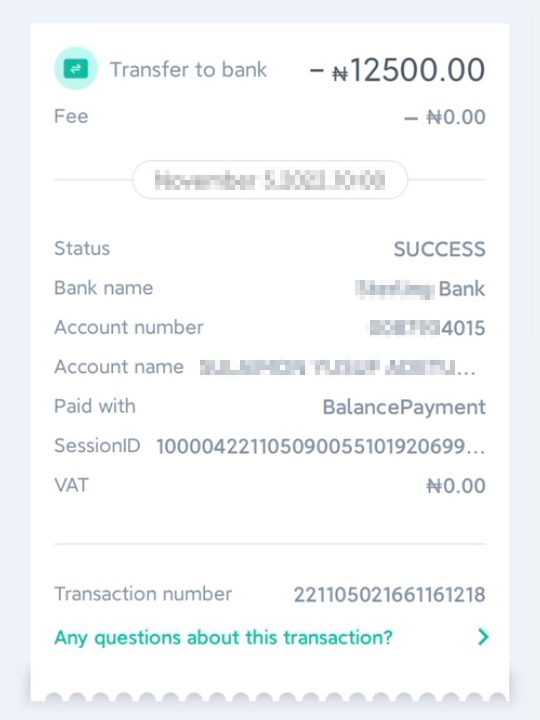The image size is (540, 720).
Task: Click the Account number label
Action: [129, 327]
